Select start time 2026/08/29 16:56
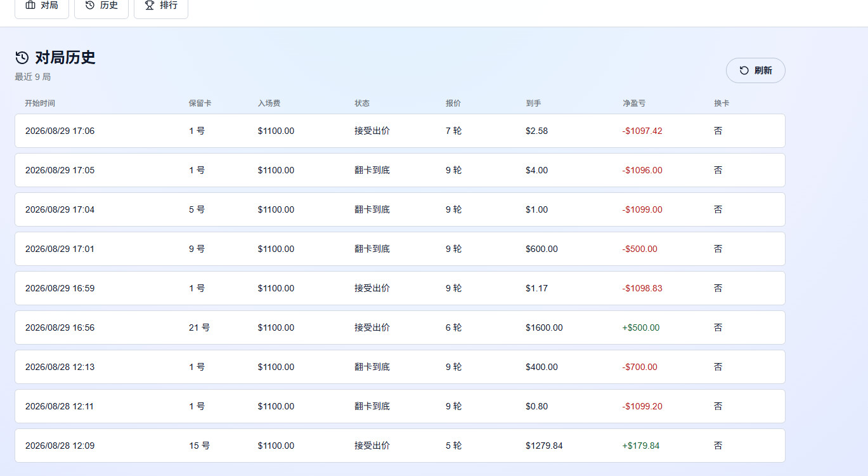The image size is (868, 476). point(60,327)
